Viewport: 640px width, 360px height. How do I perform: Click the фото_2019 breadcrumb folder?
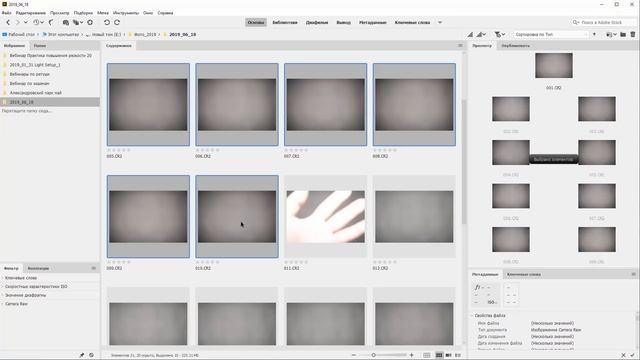click(145, 35)
